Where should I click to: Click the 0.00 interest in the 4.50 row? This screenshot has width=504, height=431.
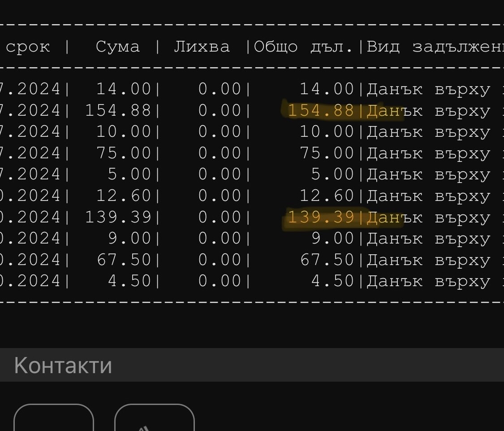220,281
